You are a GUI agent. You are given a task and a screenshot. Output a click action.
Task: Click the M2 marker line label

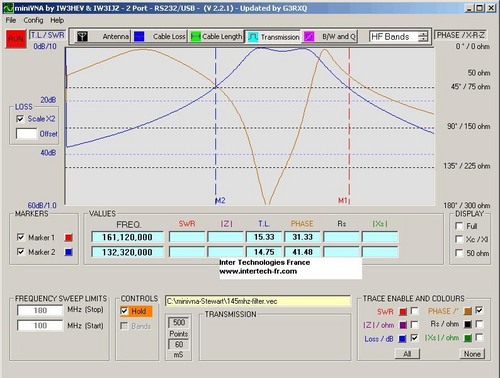220,200
